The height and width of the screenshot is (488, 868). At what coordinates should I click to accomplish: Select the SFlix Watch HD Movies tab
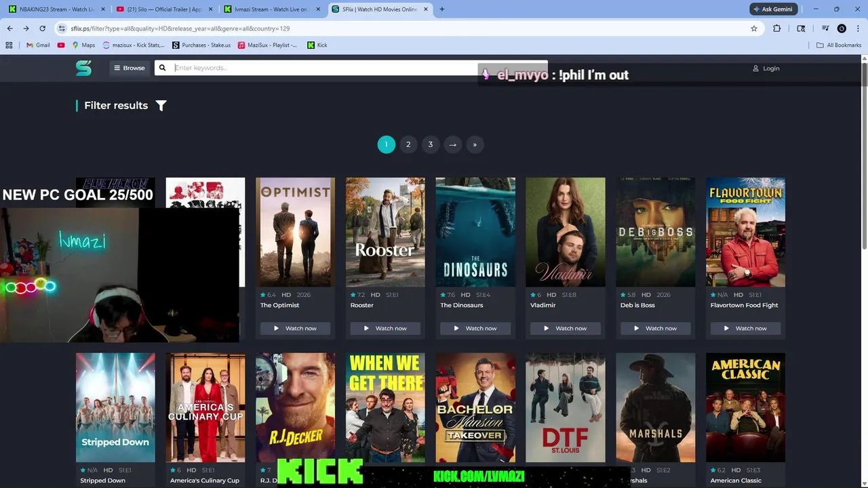tap(381, 9)
